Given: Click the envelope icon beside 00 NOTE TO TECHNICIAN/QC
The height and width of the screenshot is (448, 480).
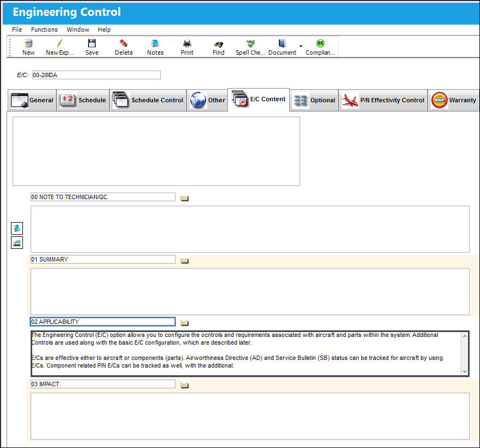Looking at the screenshot, I should (x=184, y=198).
